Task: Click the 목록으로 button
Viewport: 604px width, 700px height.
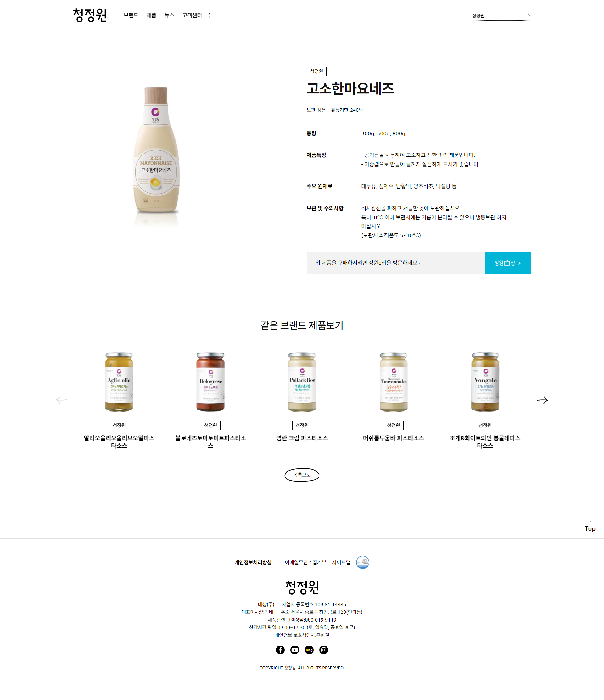Action: coord(302,475)
